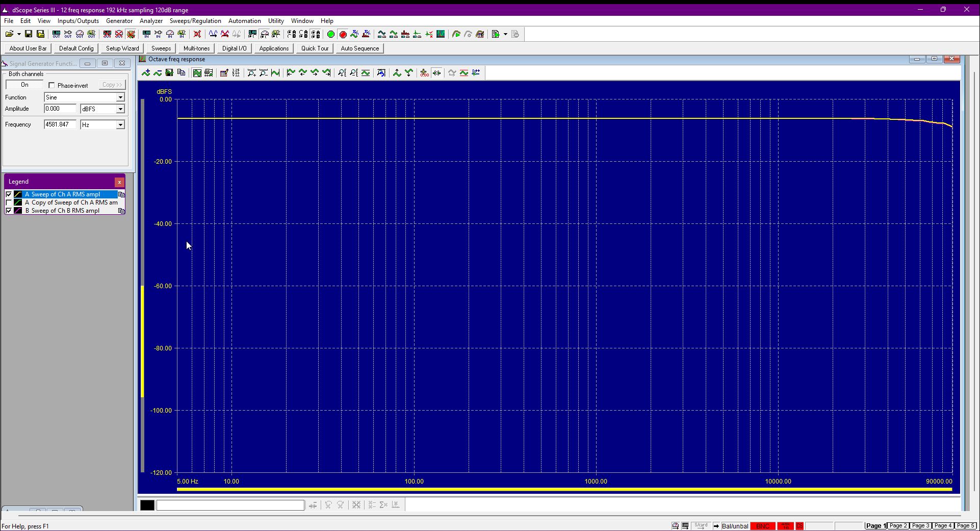Image resolution: width=980 pixels, height=531 pixels.
Task: Open file icon in main toolbar
Action: tap(9, 34)
